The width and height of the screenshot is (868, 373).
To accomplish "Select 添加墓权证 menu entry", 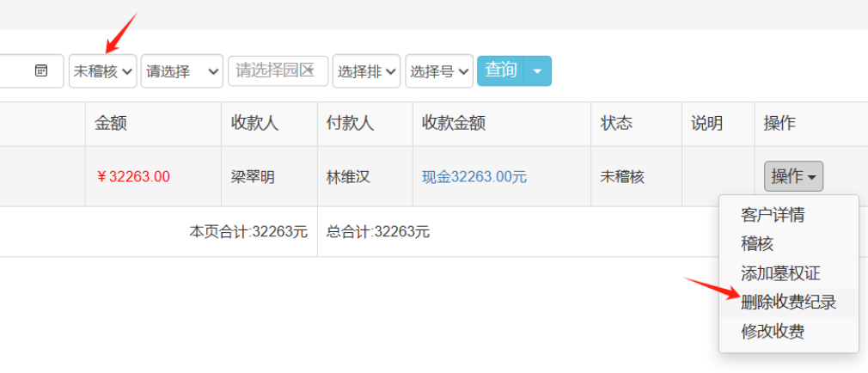I will pos(780,273).
